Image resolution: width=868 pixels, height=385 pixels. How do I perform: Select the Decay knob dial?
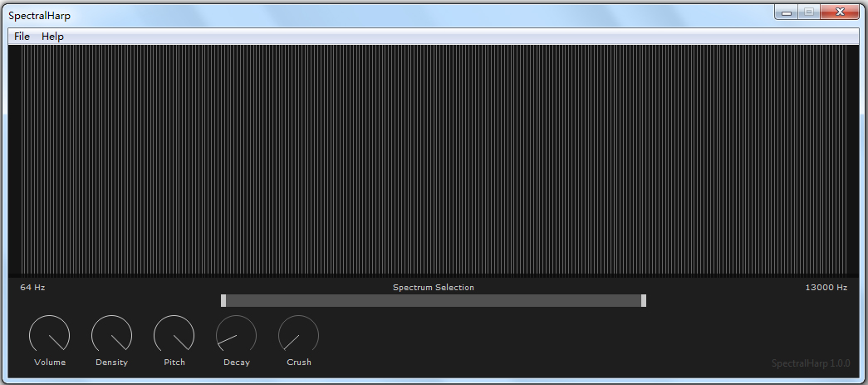(x=237, y=336)
